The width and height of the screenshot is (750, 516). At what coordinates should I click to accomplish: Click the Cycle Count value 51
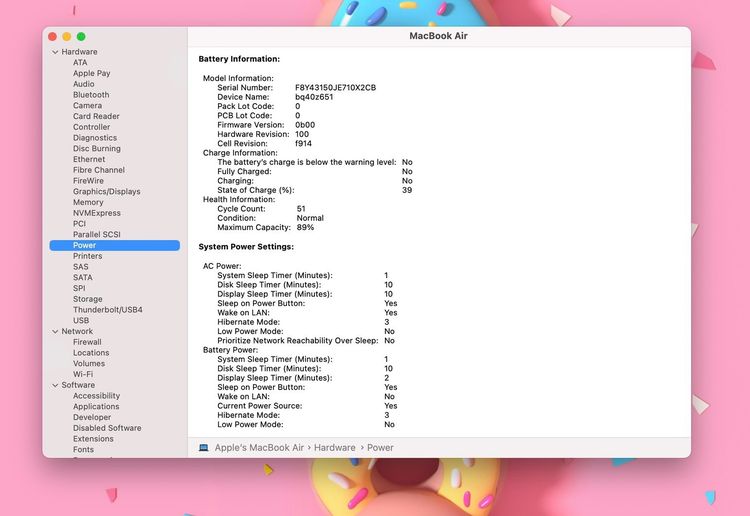(x=301, y=209)
